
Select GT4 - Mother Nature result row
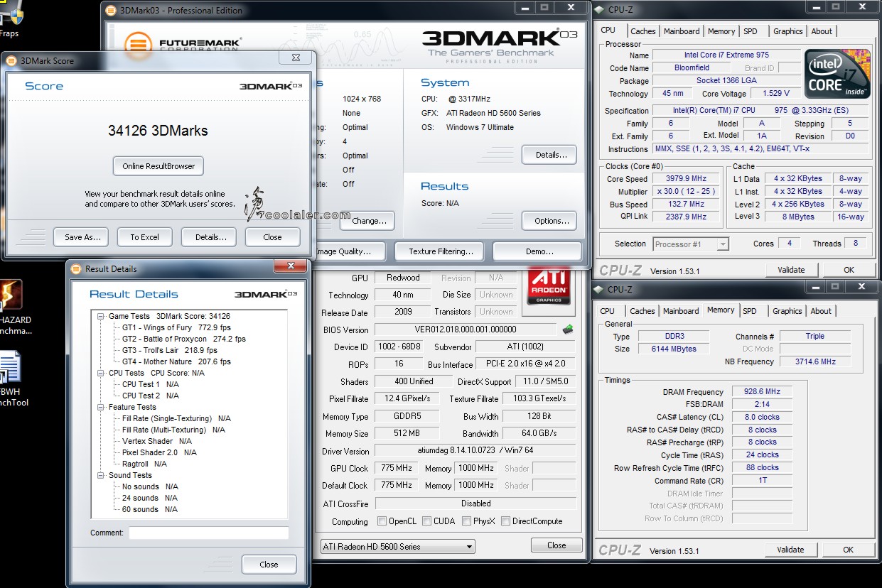[x=176, y=361]
